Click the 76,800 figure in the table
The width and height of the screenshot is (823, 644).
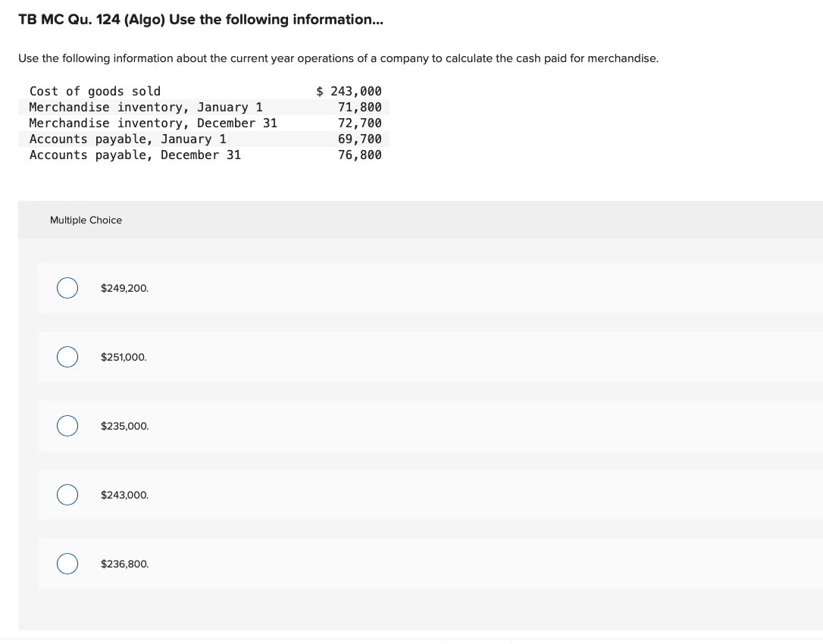coord(359,155)
